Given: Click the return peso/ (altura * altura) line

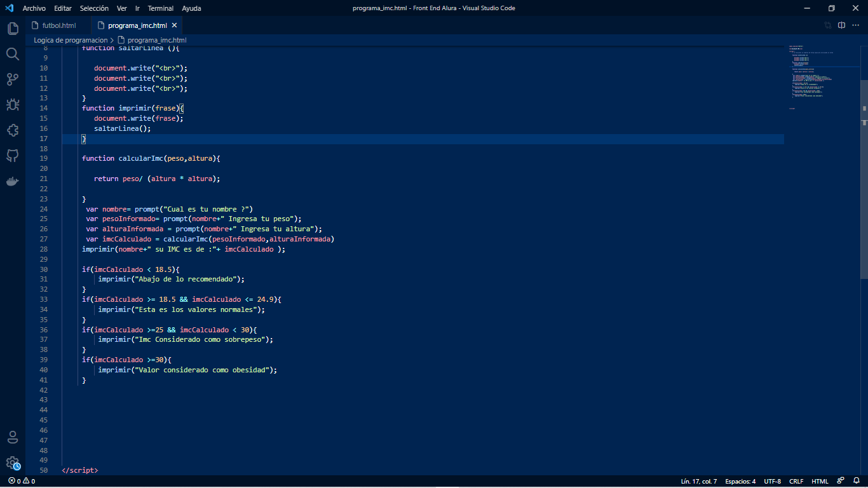Looking at the screenshot, I should 157,179.
